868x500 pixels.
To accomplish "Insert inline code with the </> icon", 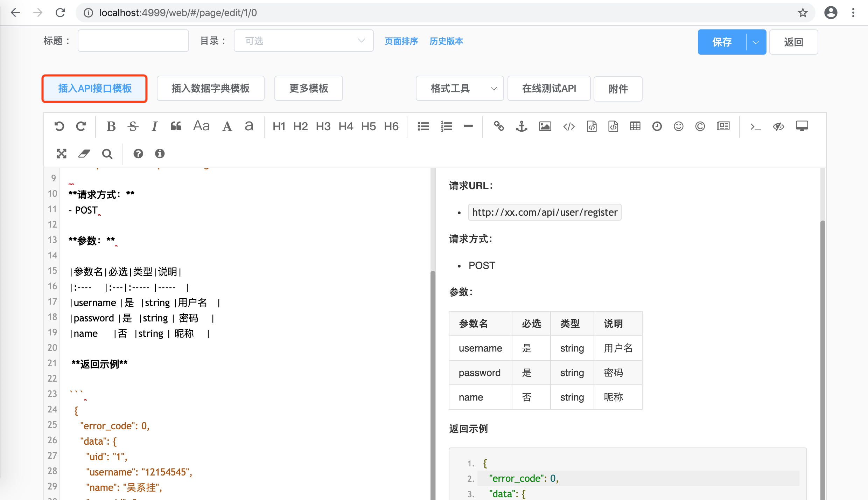I will [569, 126].
